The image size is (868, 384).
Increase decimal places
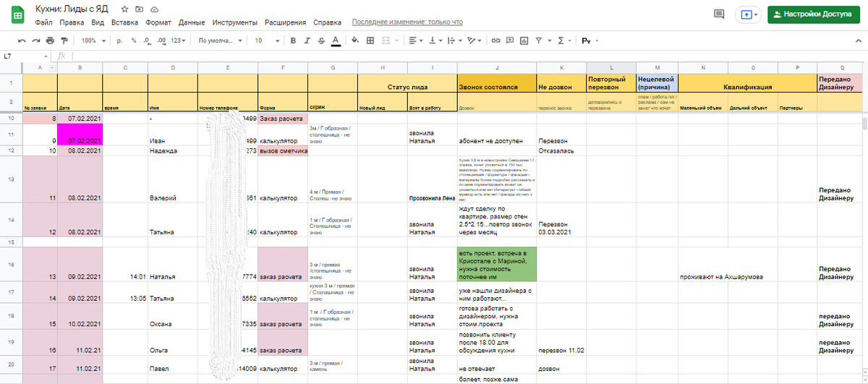[162, 40]
